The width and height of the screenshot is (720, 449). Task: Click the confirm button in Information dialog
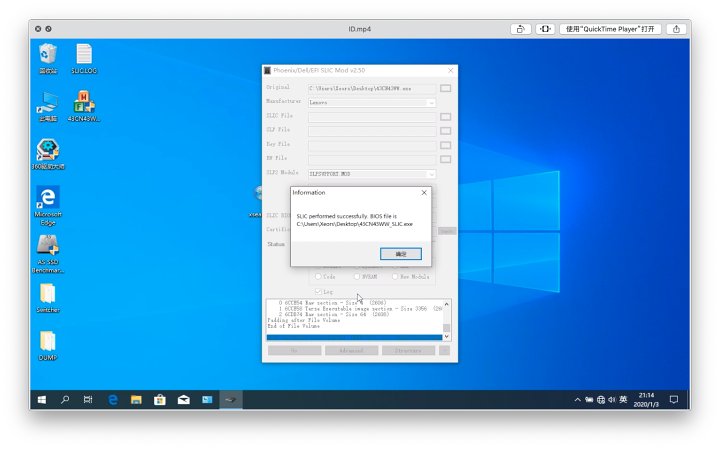[401, 254]
